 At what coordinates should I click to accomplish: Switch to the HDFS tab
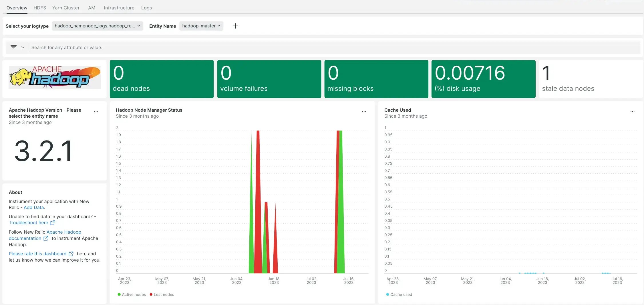pos(40,8)
